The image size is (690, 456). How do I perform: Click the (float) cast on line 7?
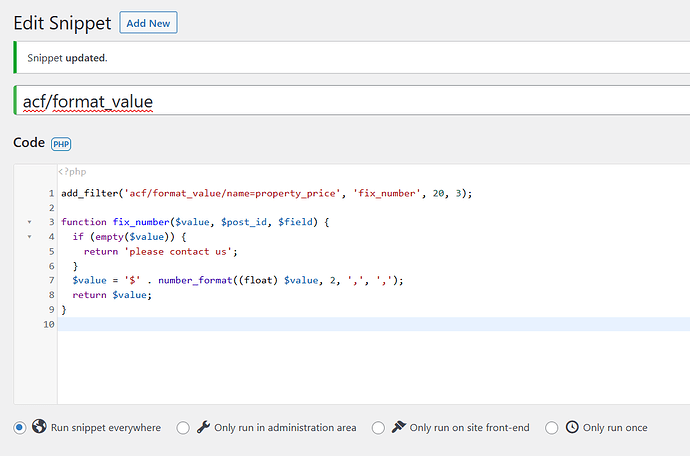coord(258,280)
